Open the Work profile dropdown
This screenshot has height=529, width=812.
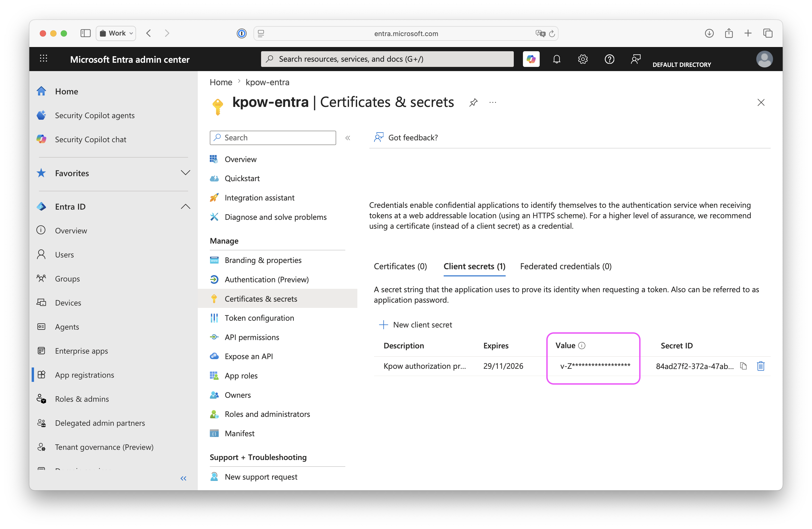tap(116, 33)
